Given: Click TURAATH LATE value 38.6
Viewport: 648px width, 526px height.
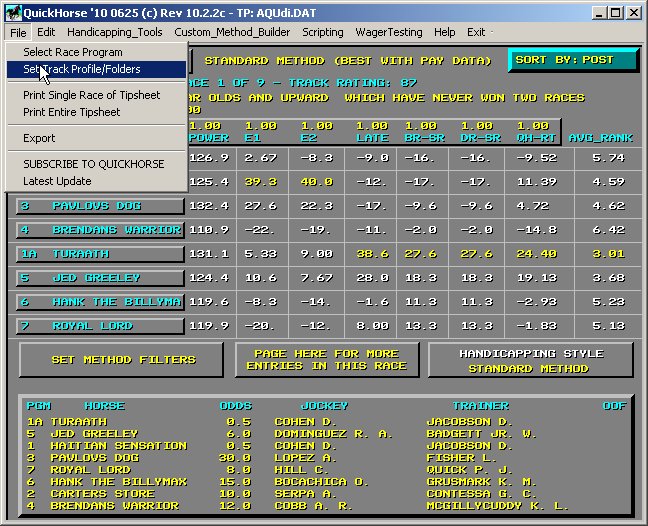Looking at the screenshot, I should click(372, 254).
